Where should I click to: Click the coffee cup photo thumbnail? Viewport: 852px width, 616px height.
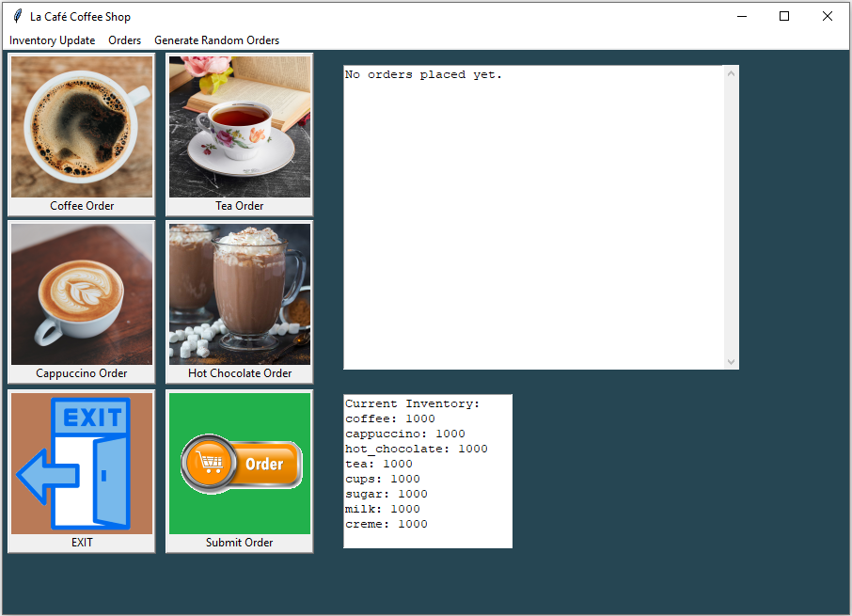[x=81, y=127]
